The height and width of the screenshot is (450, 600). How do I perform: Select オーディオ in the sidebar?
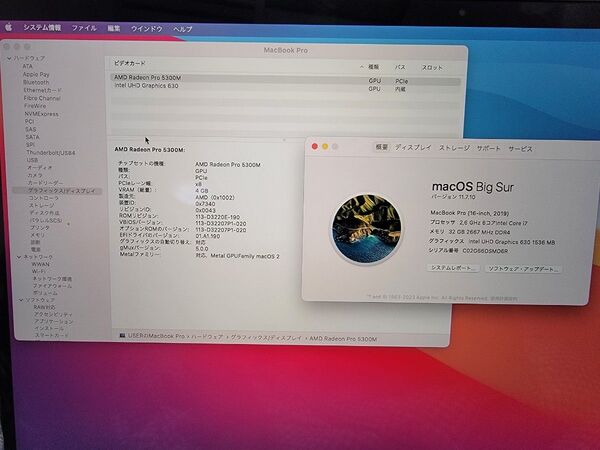39,168
